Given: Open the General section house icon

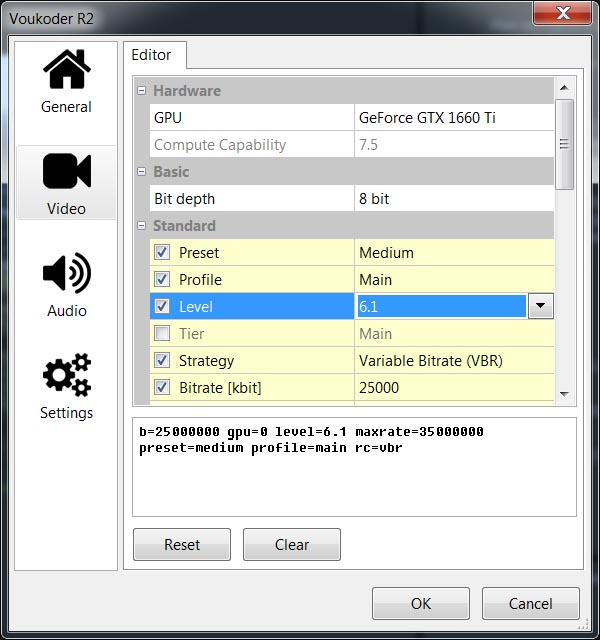Looking at the screenshot, I should [x=67, y=69].
